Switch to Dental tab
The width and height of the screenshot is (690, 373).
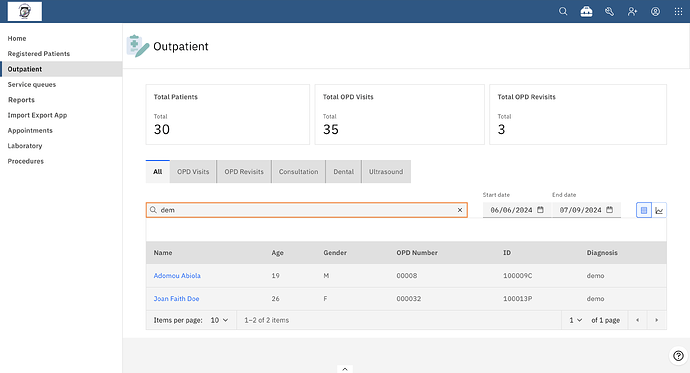point(344,172)
